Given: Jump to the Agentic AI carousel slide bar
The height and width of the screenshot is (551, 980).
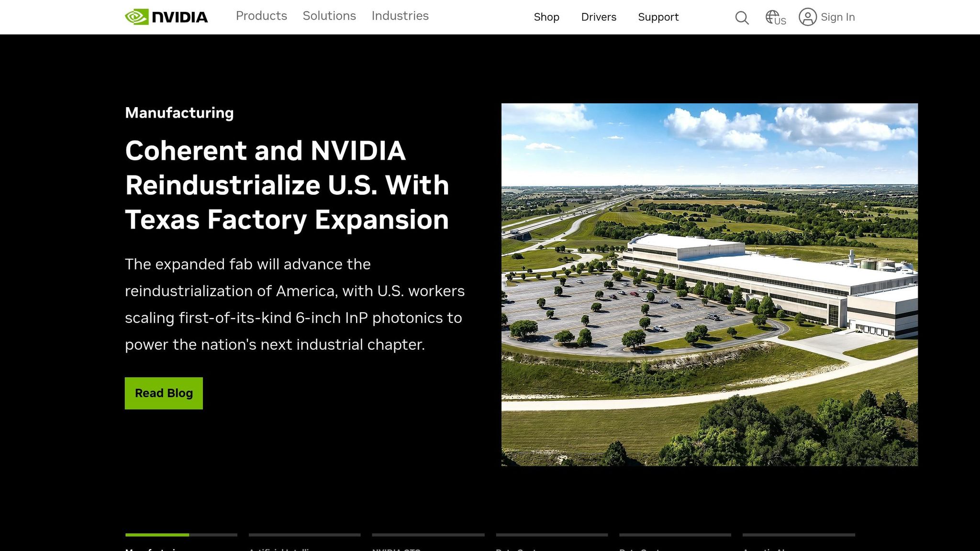Looking at the screenshot, I should (799, 535).
